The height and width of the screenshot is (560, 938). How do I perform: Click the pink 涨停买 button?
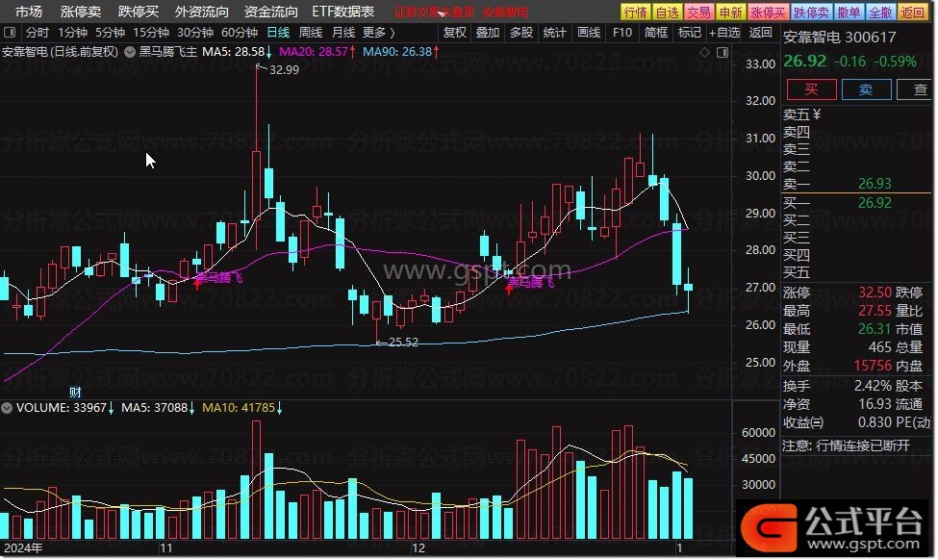(x=768, y=12)
